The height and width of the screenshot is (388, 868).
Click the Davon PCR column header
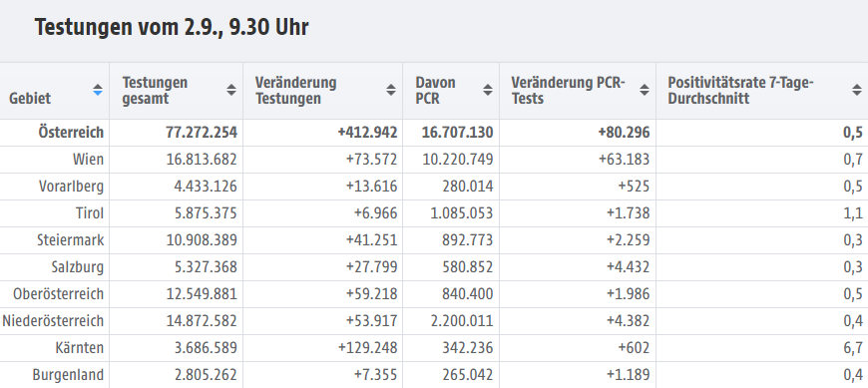451,91
